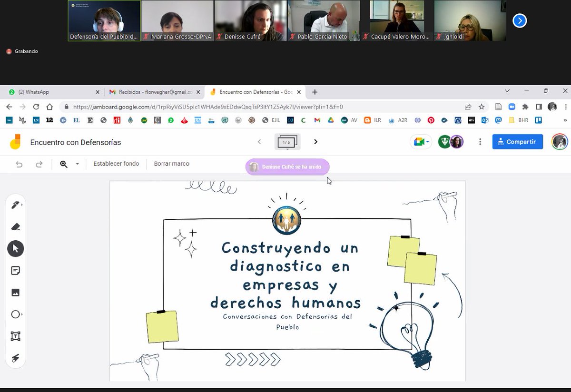Open the A2R bookmark

(x=398, y=120)
